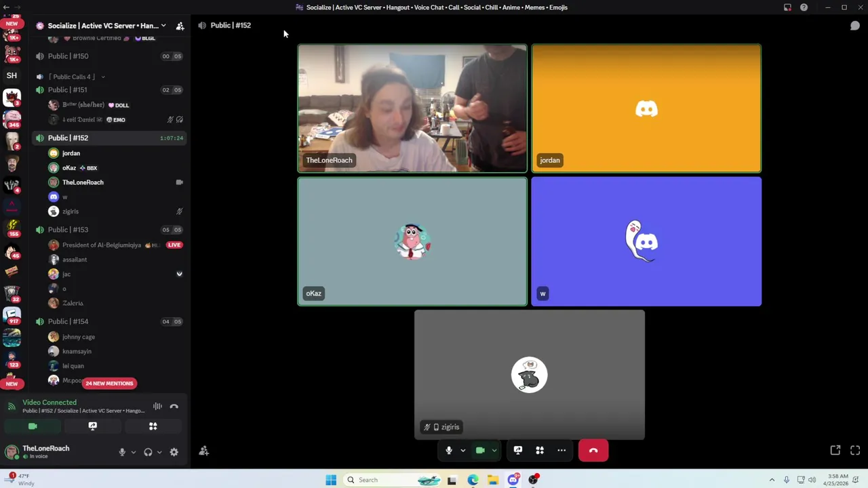Enter full screen mode for the call

[x=855, y=450]
